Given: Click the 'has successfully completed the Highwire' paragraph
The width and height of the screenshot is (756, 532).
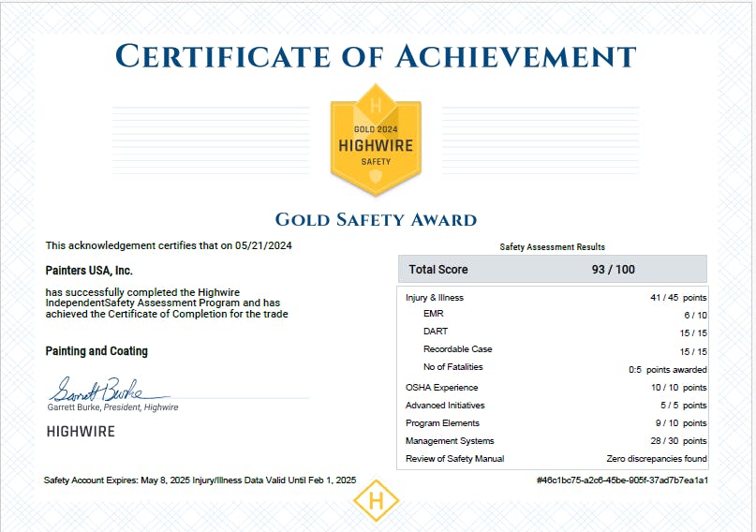Looking at the screenshot, I should [167, 303].
